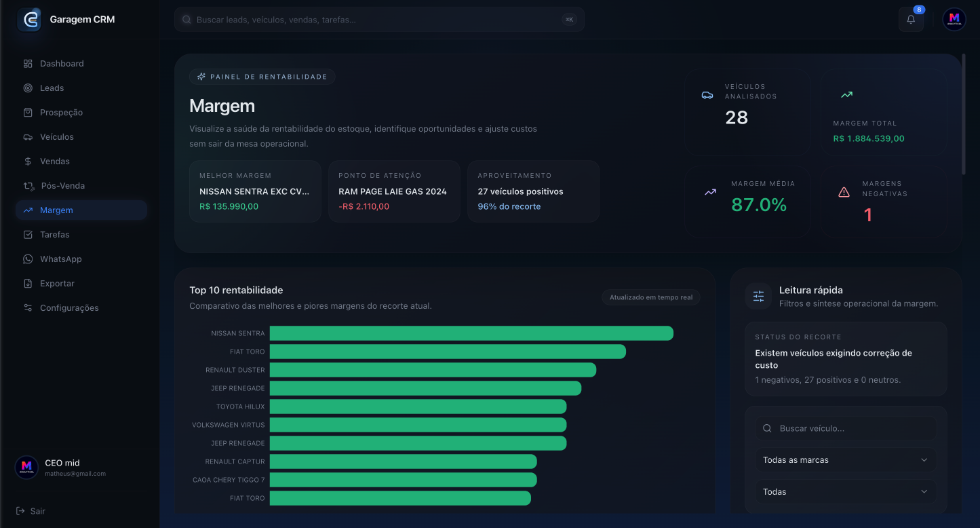Click the RENAULT DUSTER chart bar
The width and height of the screenshot is (980, 528).
(433, 370)
